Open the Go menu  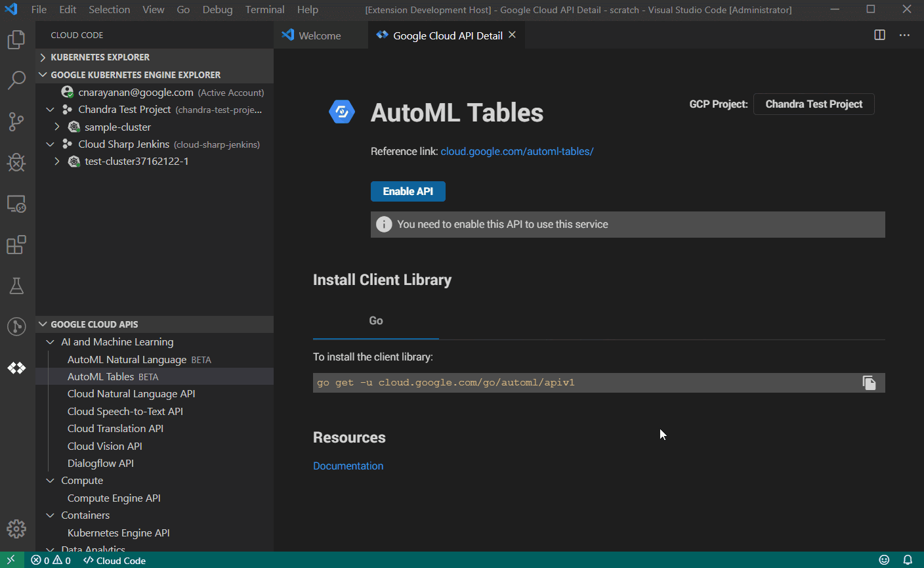pyautogui.click(x=183, y=9)
